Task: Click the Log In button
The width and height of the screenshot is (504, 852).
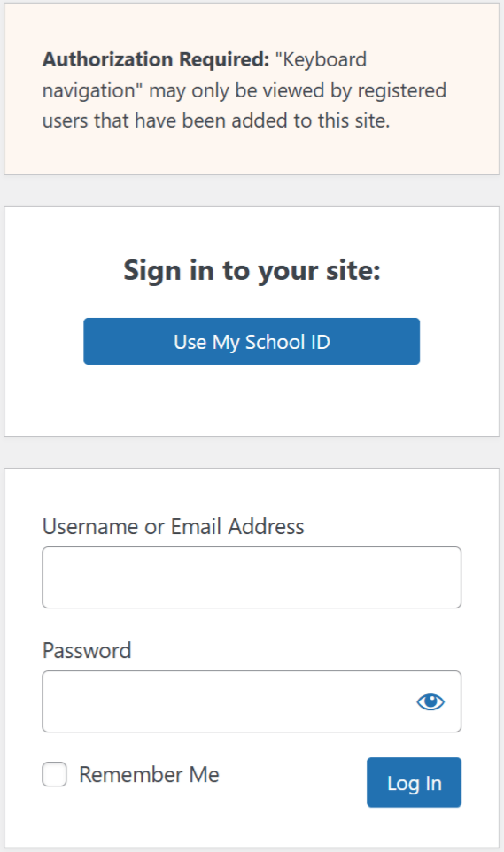Action: pyautogui.click(x=415, y=782)
